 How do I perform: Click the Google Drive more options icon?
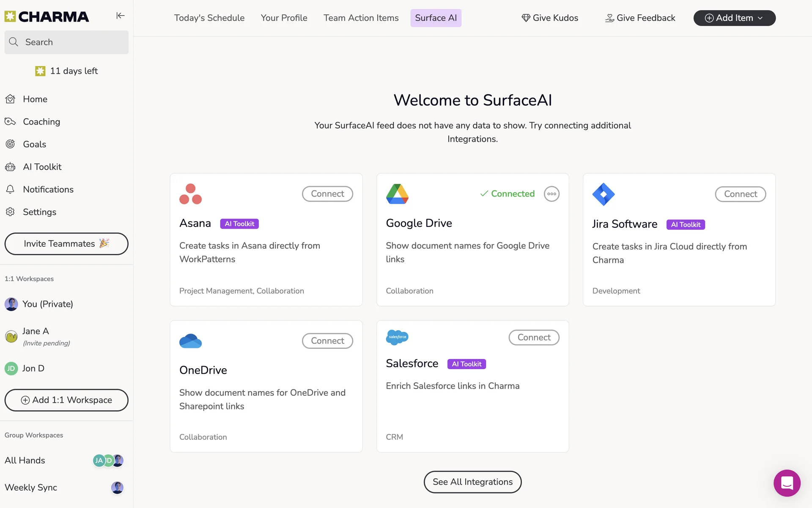[x=551, y=194]
